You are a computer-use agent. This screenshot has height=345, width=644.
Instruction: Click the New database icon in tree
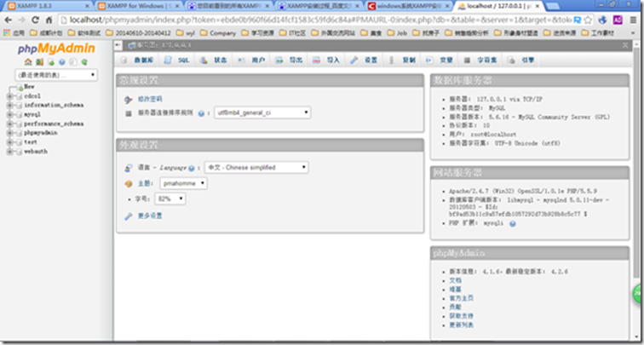(x=20, y=87)
